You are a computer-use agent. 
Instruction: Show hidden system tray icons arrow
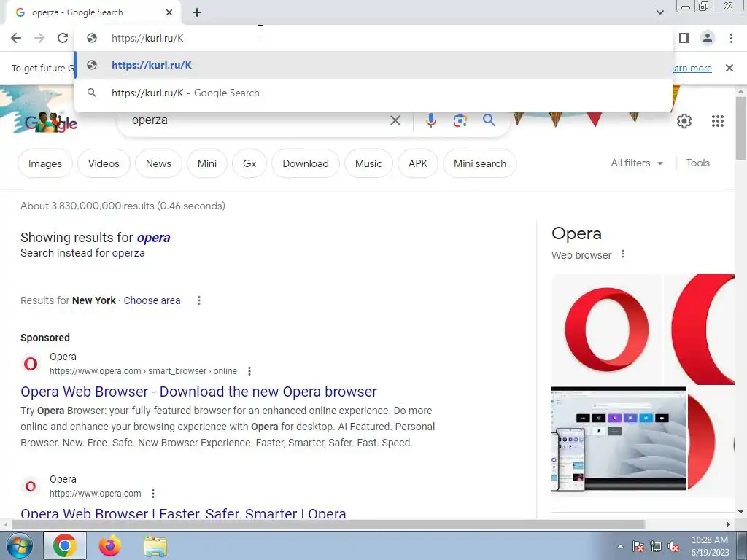pyautogui.click(x=620, y=546)
